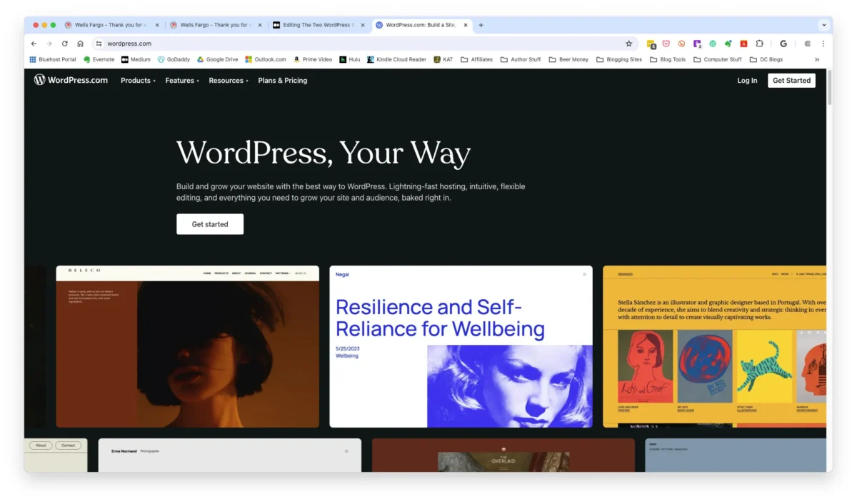Expand the Resources dropdown menu
The height and width of the screenshot is (504, 857).
click(x=229, y=81)
